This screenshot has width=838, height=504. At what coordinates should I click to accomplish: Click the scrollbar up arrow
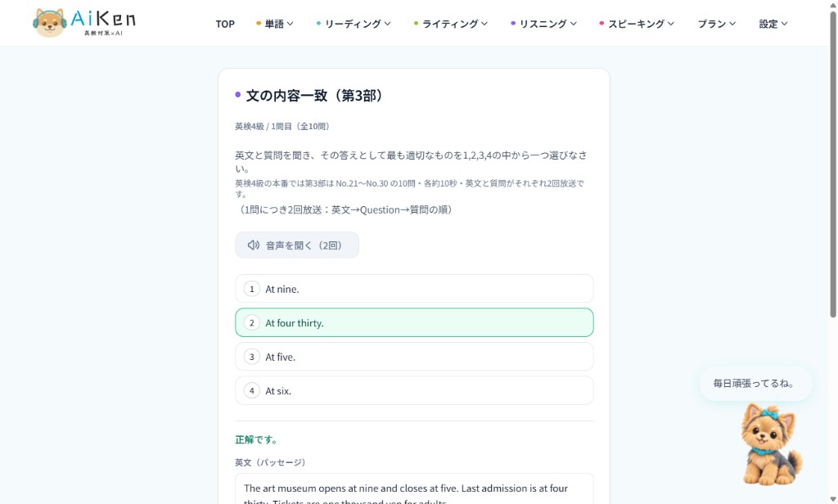[x=833, y=4]
